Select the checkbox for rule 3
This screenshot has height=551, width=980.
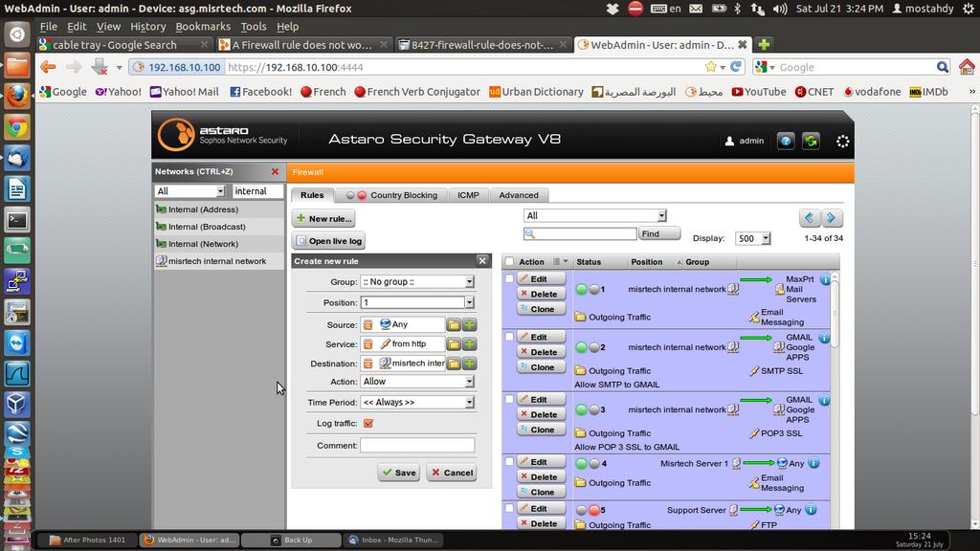point(509,399)
